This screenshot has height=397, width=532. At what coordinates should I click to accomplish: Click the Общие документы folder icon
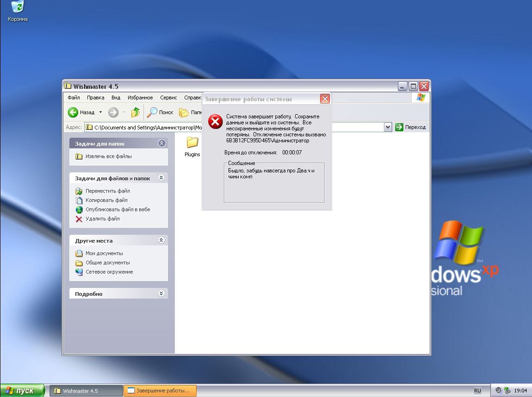[x=79, y=263]
